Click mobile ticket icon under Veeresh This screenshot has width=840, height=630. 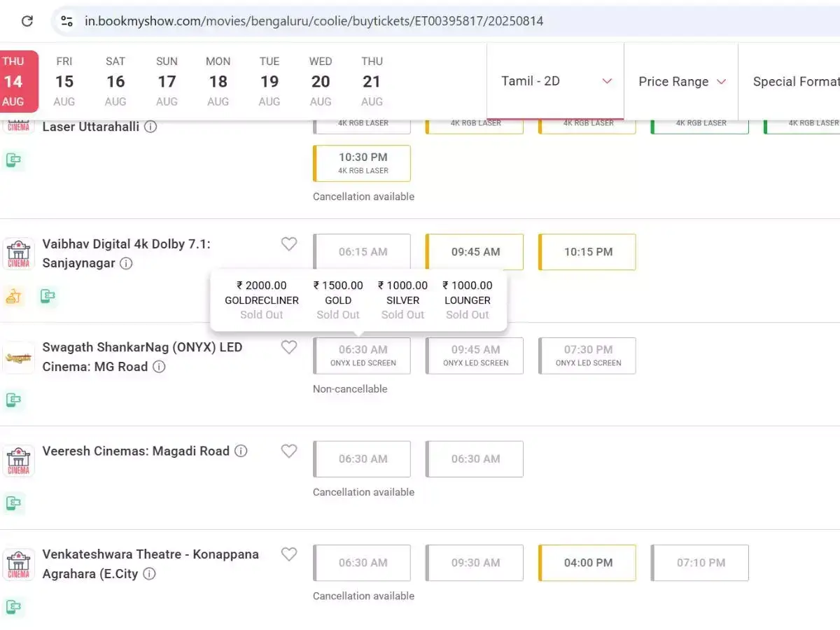13,503
